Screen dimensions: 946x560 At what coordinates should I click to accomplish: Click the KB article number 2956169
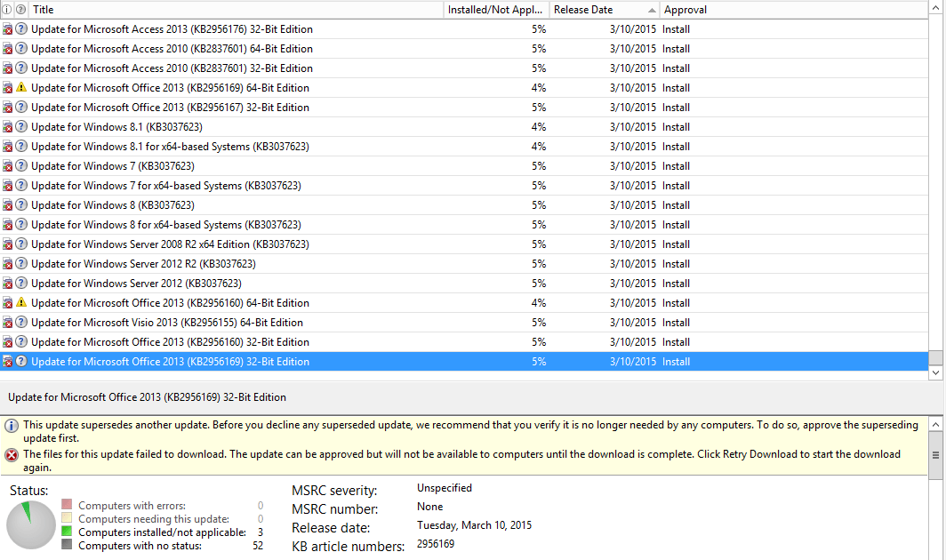pyautogui.click(x=436, y=544)
